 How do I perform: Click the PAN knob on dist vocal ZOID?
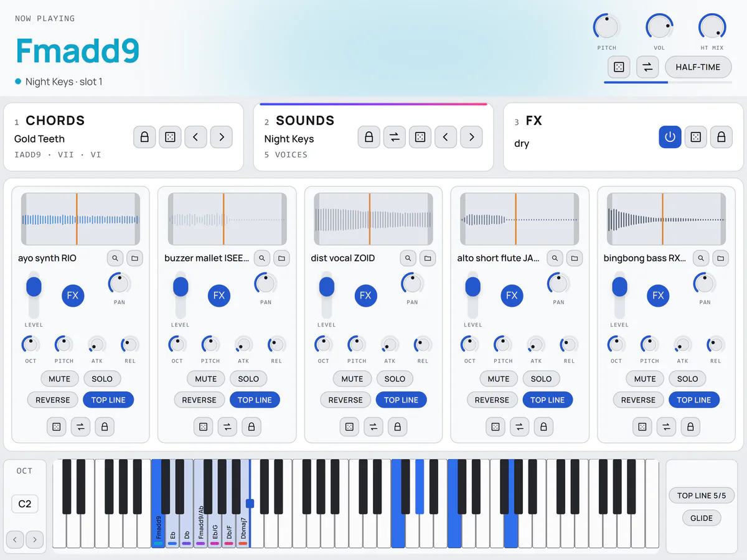[x=412, y=284]
